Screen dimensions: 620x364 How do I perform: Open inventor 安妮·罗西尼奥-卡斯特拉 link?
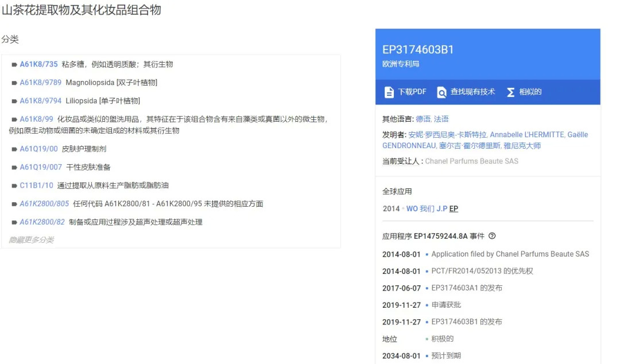click(447, 134)
